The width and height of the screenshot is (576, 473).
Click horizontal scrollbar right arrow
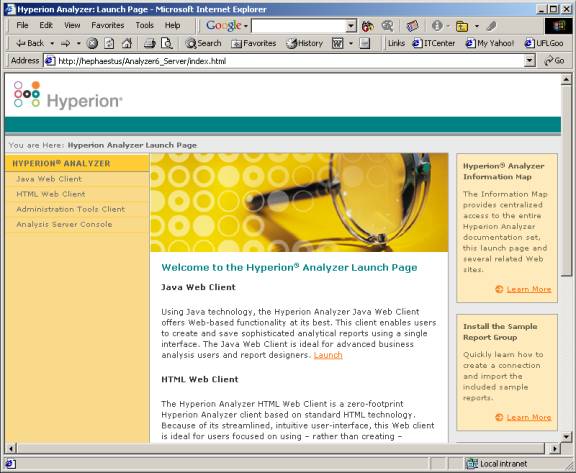pyautogui.click(x=554, y=448)
